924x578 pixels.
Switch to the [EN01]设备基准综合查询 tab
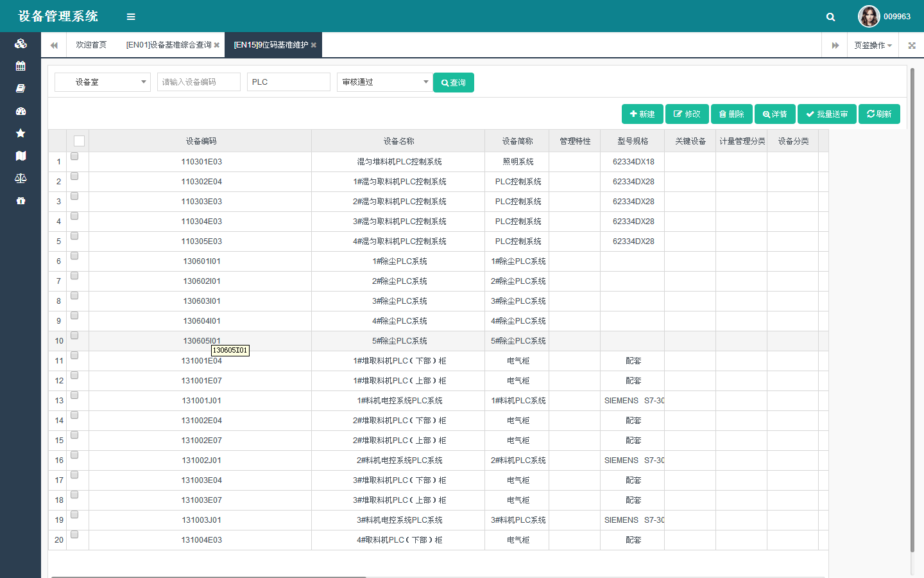click(169, 45)
